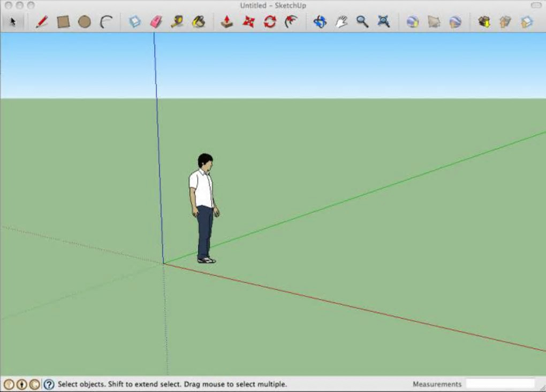Click the Zoom Extents icon

point(384,22)
